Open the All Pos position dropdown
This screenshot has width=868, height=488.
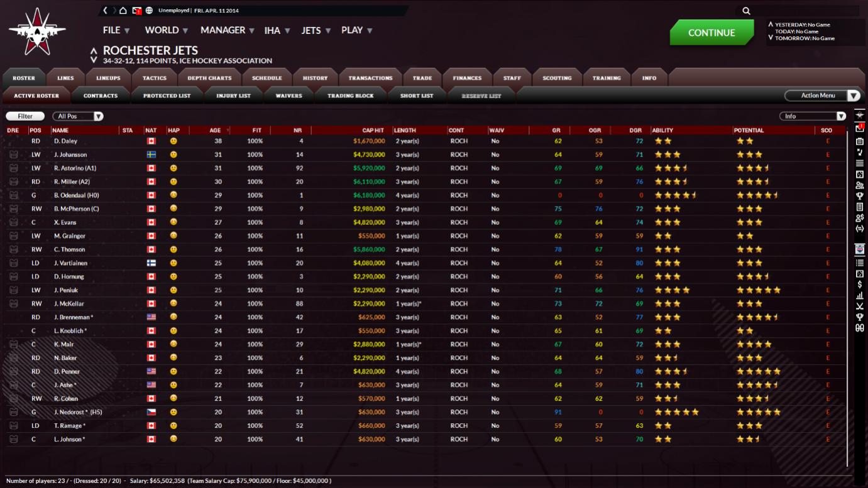click(79, 116)
